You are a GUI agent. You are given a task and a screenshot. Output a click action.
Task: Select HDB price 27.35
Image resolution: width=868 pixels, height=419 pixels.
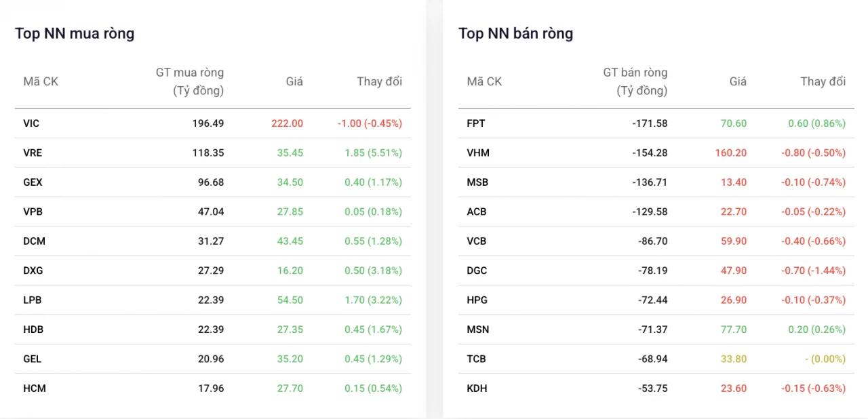point(290,330)
